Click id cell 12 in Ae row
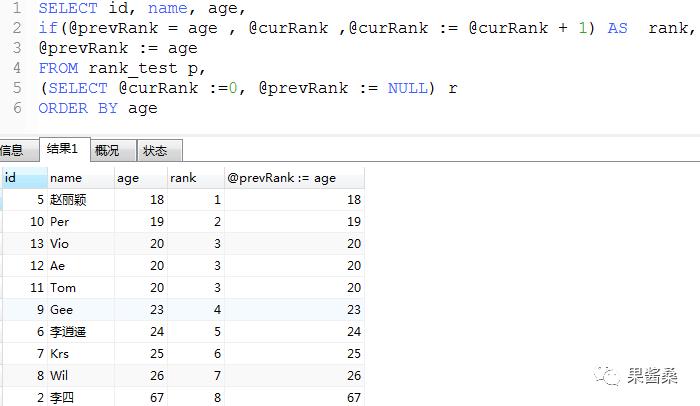 [x=25, y=266]
